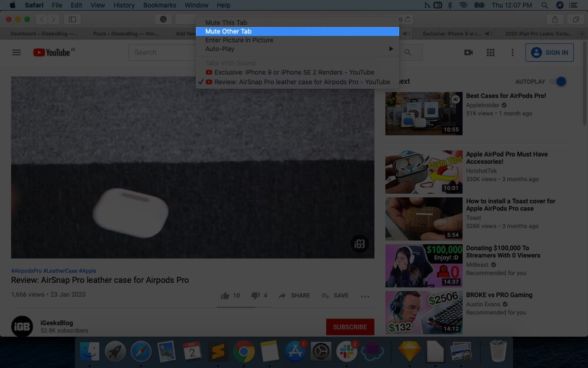Open BROKE vs PRO Gaming video title
The width and height of the screenshot is (588, 368).
click(x=499, y=295)
